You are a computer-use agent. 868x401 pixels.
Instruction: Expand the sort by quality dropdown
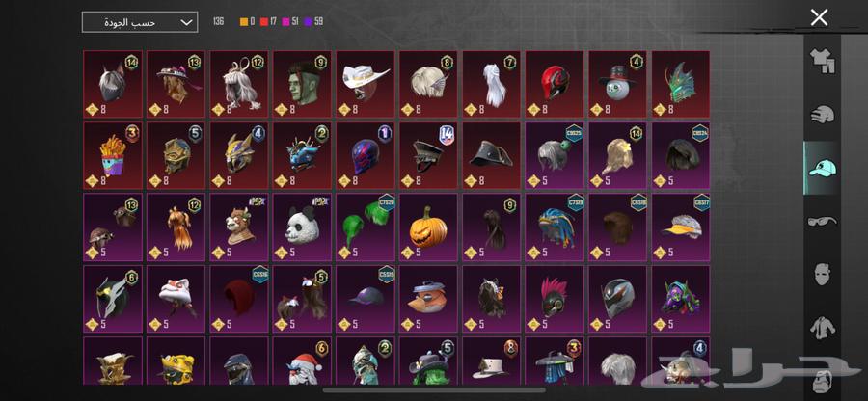(x=140, y=22)
